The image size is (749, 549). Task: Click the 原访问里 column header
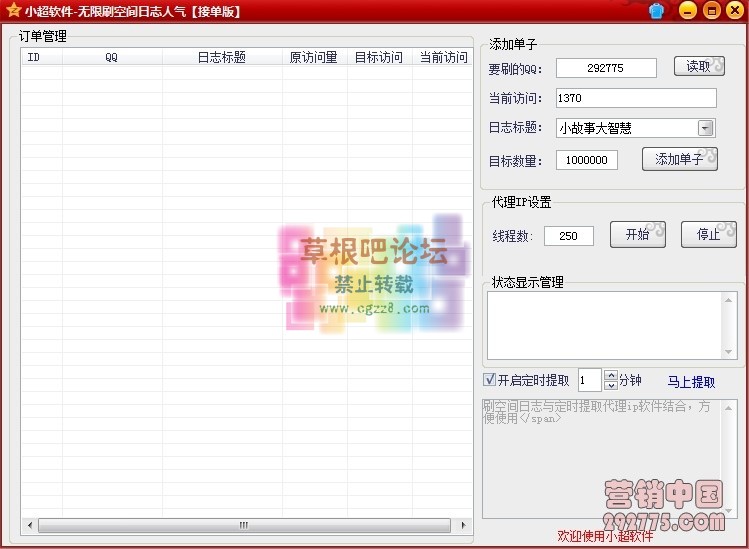(x=315, y=57)
